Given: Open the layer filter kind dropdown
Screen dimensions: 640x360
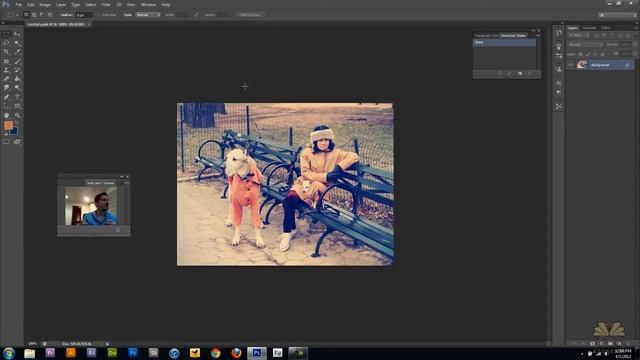Looking at the screenshot, I should 578,35.
